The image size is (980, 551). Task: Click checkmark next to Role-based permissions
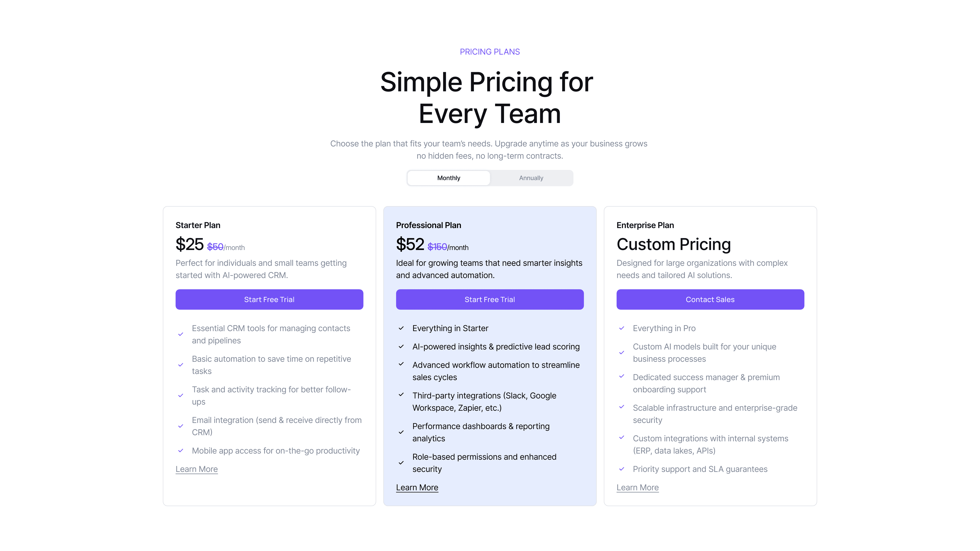coord(401,463)
